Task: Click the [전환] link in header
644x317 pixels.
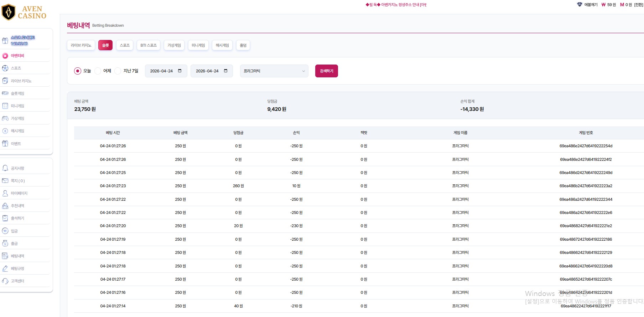Action: click(638, 5)
